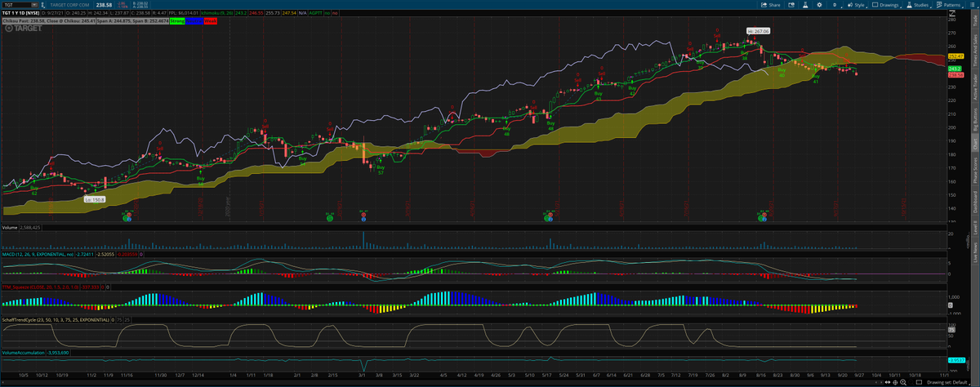Click the chart snapshot icon next to Share
Viewport: 980px width, 387px height.
coord(791,5)
